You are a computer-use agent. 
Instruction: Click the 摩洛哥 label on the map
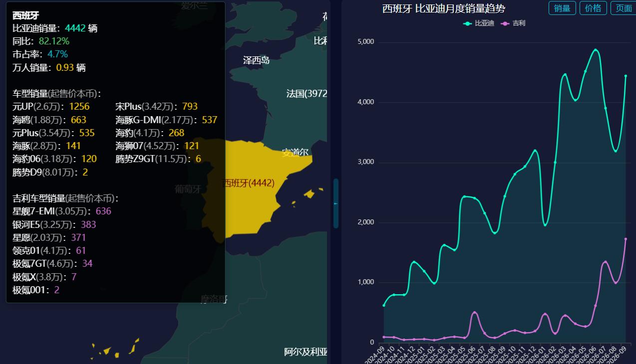tap(214, 299)
